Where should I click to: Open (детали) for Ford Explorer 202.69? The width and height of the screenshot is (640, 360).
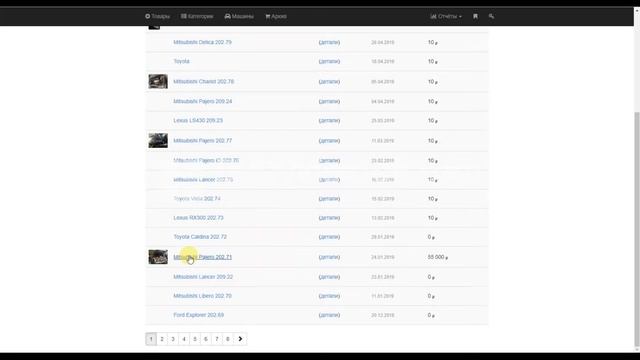pos(329,315)
